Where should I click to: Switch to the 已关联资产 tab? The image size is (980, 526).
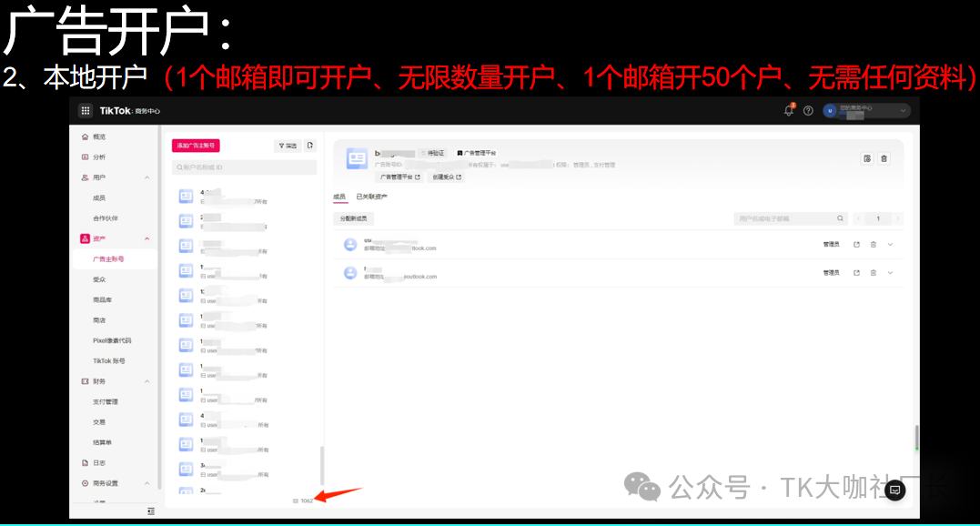(x=371, y=197)
